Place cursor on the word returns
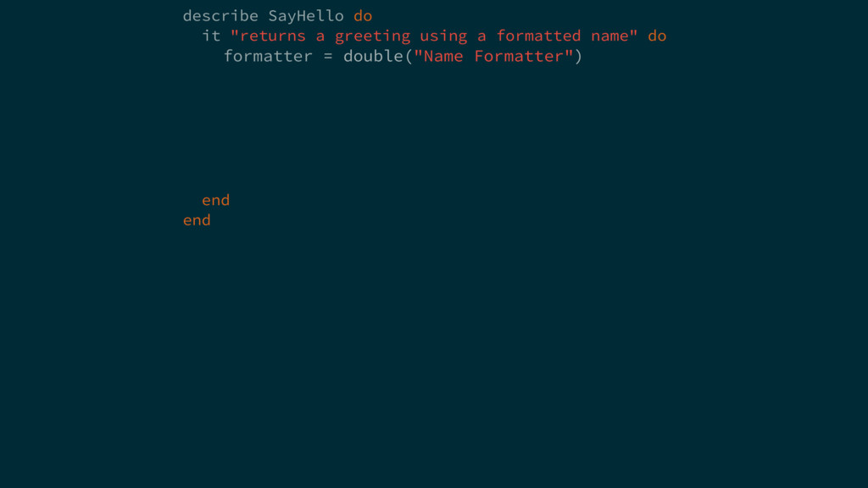 click(x=273, y=36)
